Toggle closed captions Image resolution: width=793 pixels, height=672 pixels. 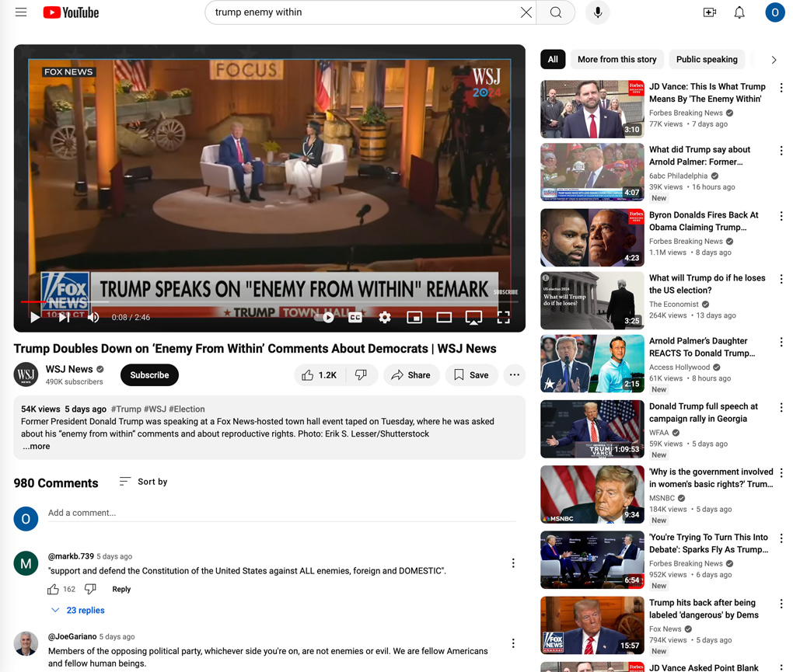coord(355,317)
